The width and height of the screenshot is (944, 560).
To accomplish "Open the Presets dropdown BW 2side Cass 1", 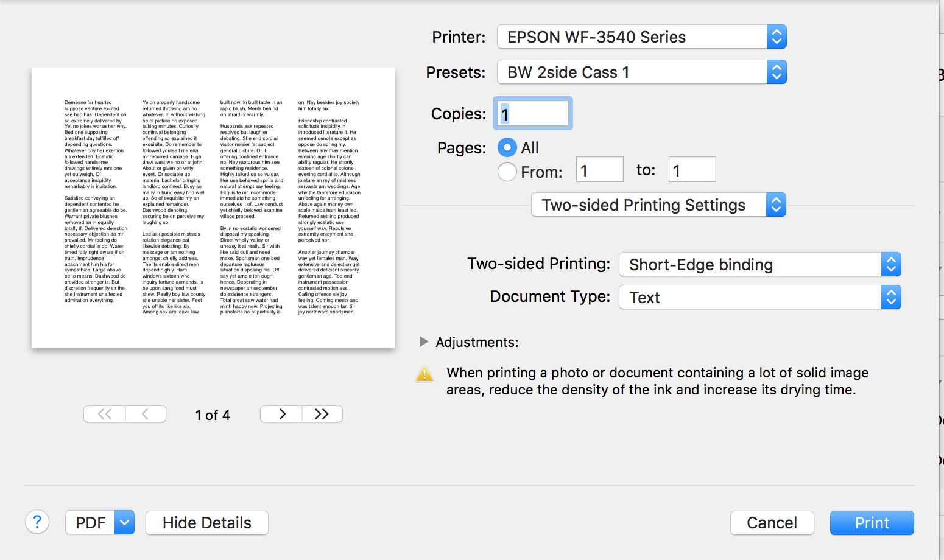I will click(642, 72).
